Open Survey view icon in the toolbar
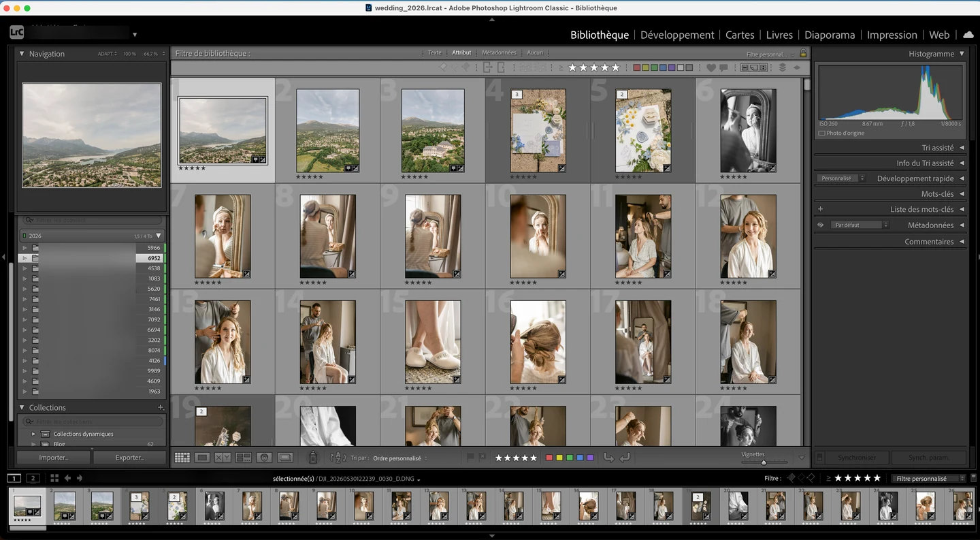This screenshot has width=980, height=540. pyautogui.click(x=244, y=458)
